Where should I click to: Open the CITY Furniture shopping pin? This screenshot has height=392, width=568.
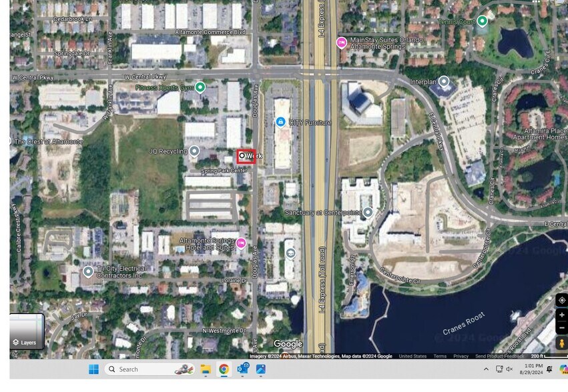tap(280, 122)
